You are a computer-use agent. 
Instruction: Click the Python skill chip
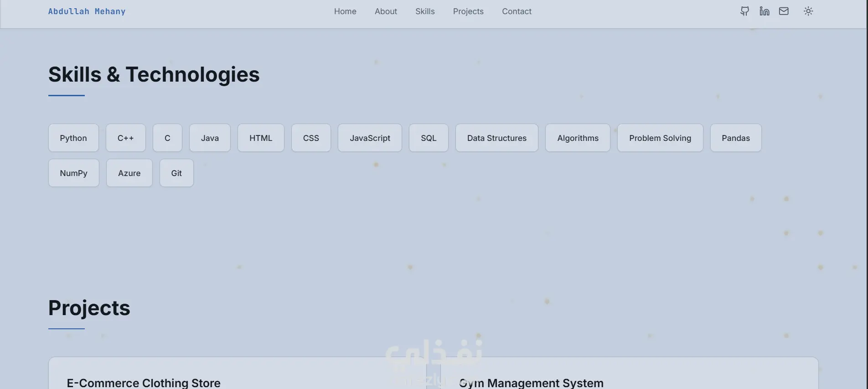click(x=73, y=138)
